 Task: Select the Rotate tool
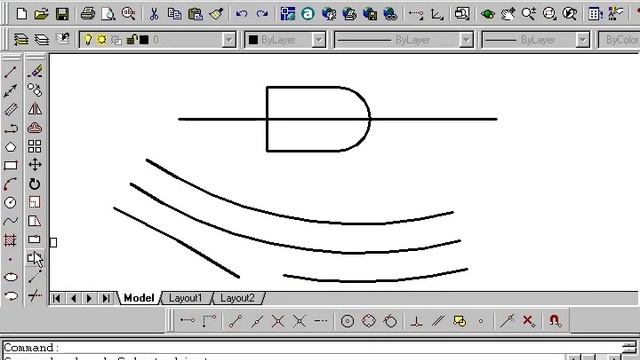pyautogui.click(x=35, y=184)
